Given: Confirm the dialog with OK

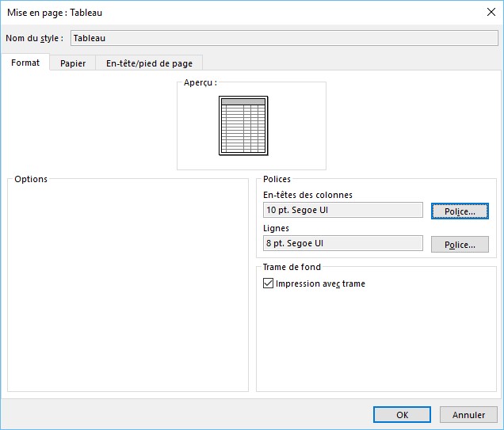Looking at the screenshot, I should [402, 414].
